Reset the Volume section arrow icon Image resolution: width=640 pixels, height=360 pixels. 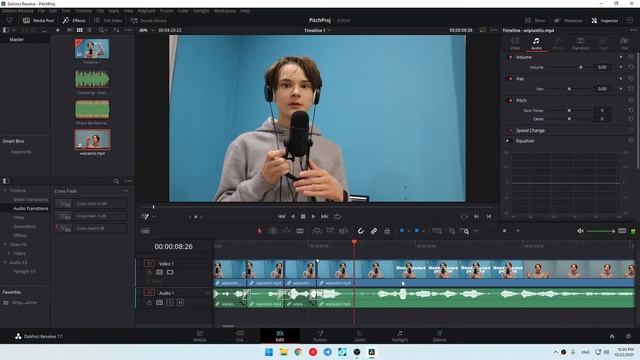tap(631, 57)
